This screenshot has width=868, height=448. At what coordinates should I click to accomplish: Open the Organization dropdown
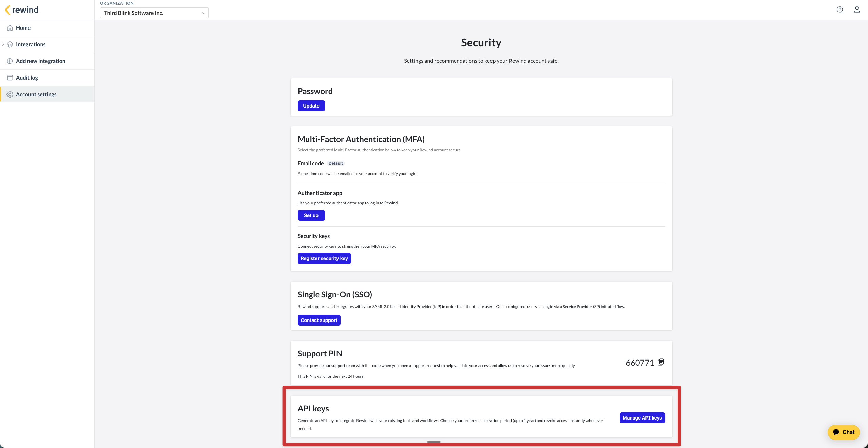point(154,13)
